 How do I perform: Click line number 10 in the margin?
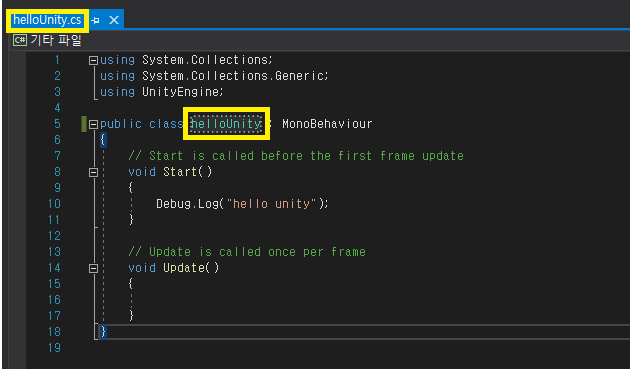[54, 204]
